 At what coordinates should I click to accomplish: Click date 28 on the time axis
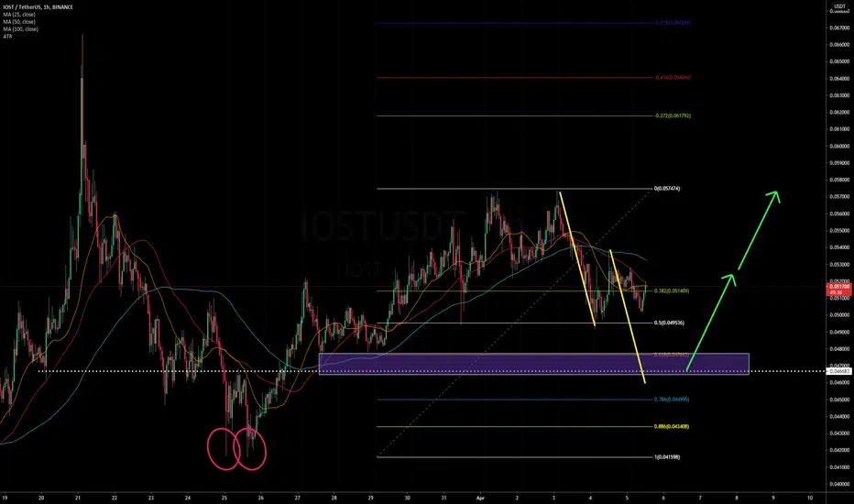pyautogui.click(x=334, y=498)
